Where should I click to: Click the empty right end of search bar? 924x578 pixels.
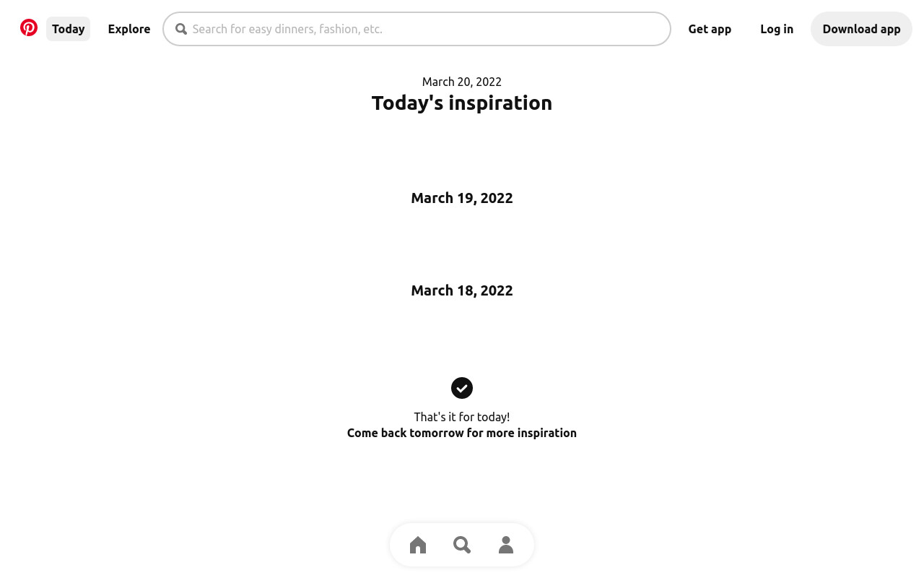621,29
